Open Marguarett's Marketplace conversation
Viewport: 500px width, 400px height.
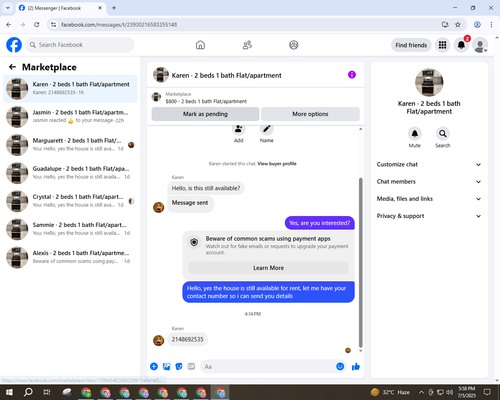pos(70,145)
